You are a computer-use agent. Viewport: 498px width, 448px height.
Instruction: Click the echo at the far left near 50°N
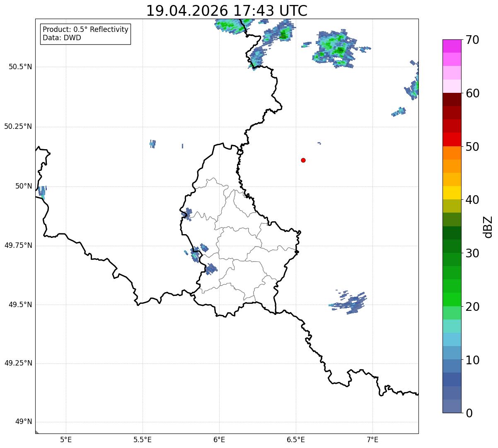42,192
